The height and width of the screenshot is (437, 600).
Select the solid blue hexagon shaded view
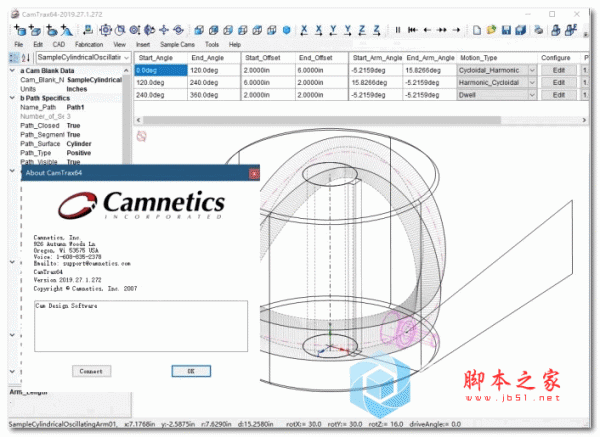[x=286, y=30]
